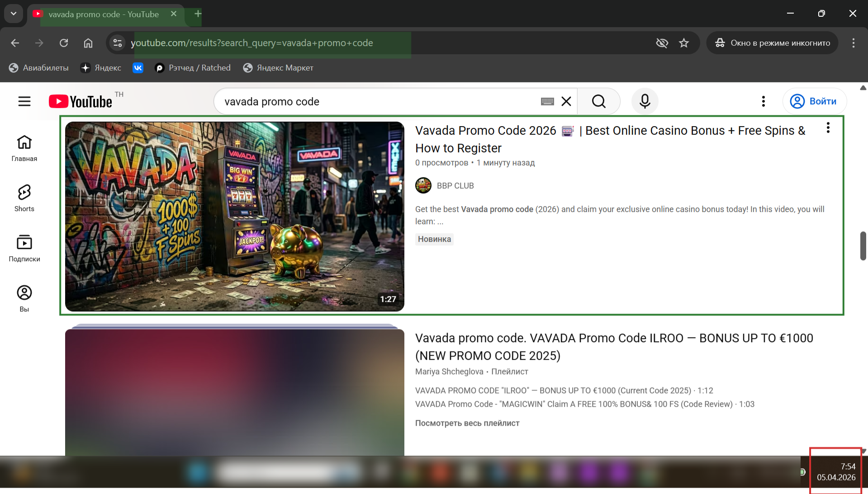Toggle third-party cookie blocking eye icon
868x494 pixels.
pyautogui.click(x=662, y=43)
